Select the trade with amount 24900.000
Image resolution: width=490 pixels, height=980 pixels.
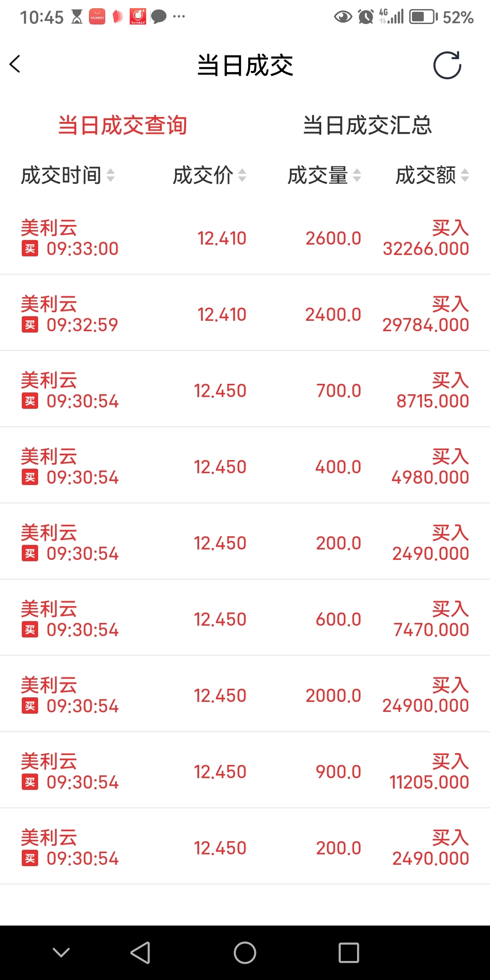pos(245,696)
